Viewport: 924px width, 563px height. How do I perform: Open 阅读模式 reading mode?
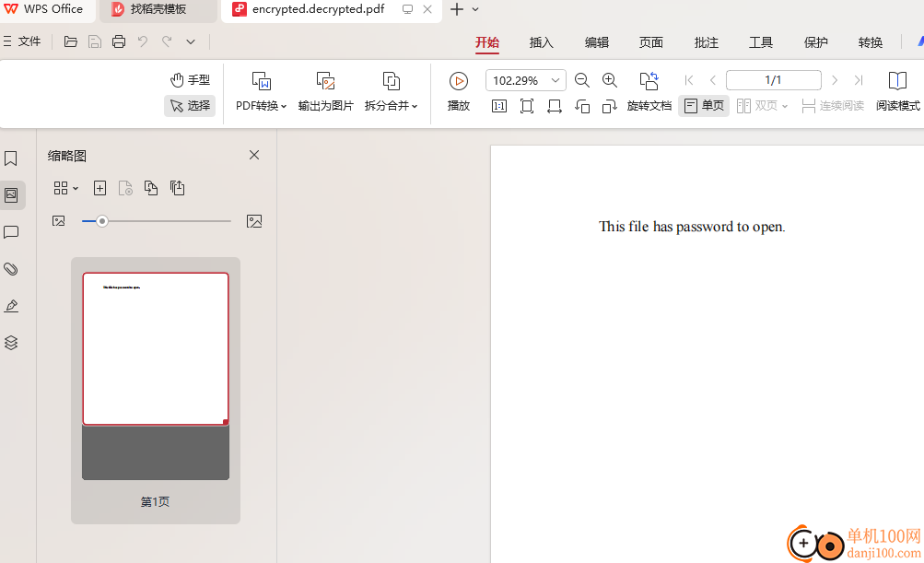coord(897,91)
